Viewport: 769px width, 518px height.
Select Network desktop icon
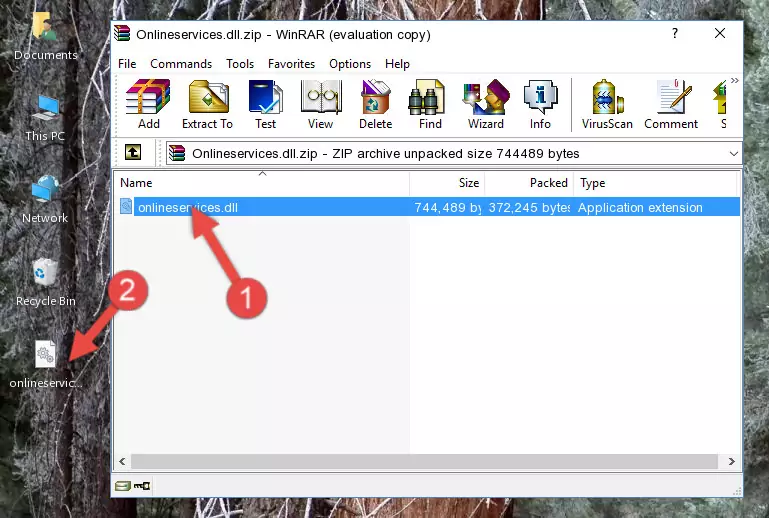tap(45, 200)
